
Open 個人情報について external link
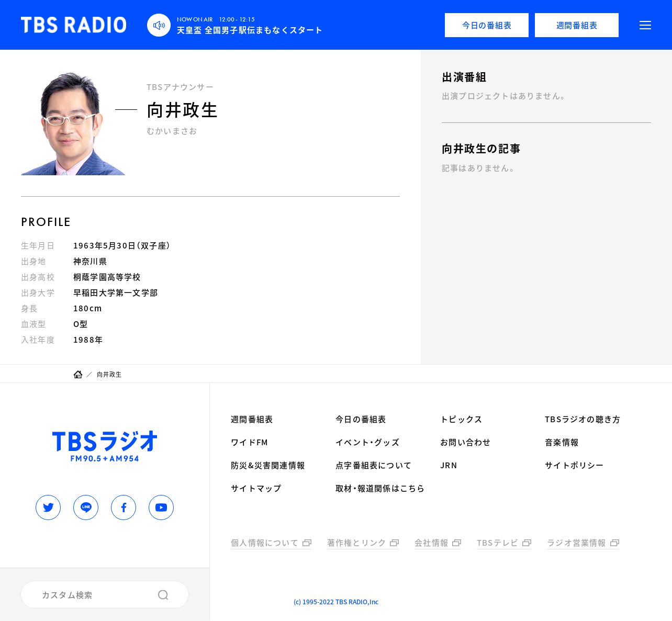coord(271,543)
